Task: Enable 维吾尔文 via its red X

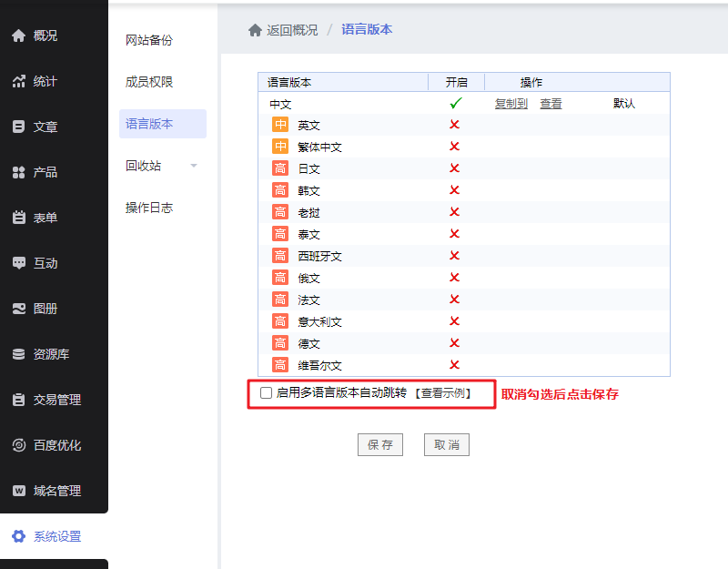Action: 454,365
